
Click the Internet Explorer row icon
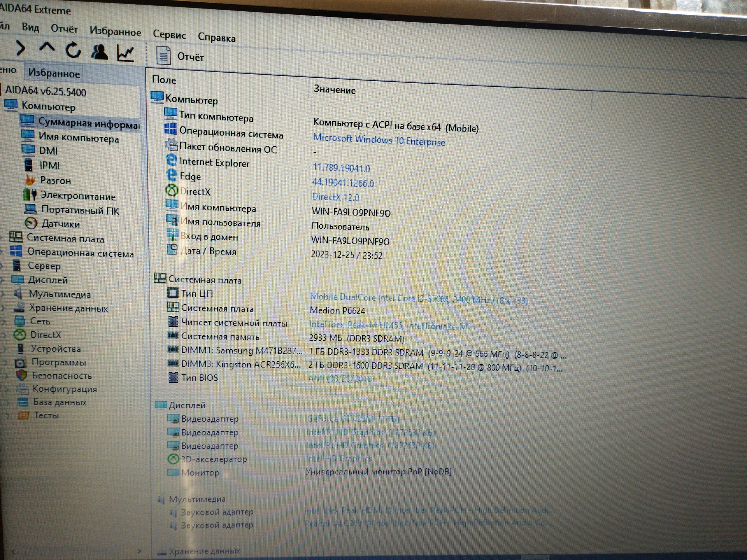pyautogui.click(x=171, y=160)
